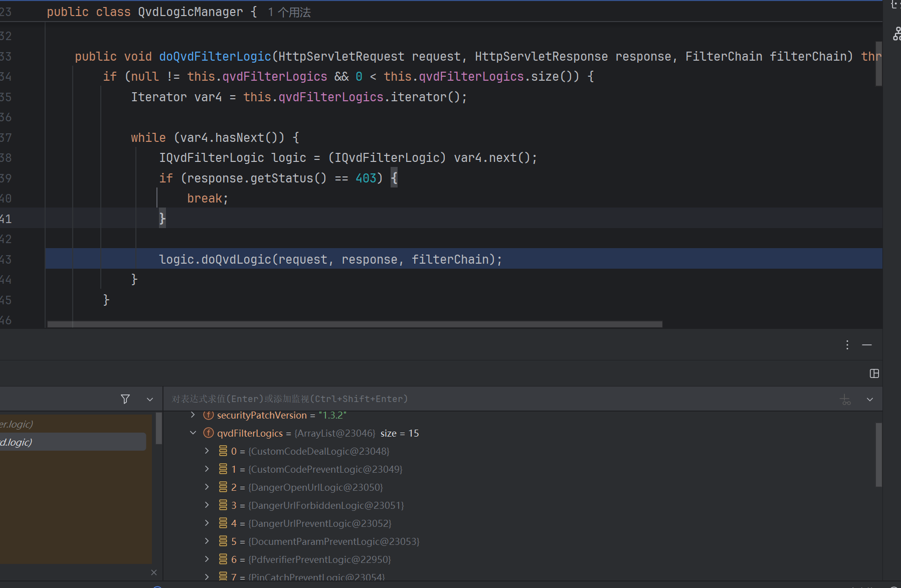Click the small X below the frames list
Viewport: 901px width, 588px height.
(154, 572)
